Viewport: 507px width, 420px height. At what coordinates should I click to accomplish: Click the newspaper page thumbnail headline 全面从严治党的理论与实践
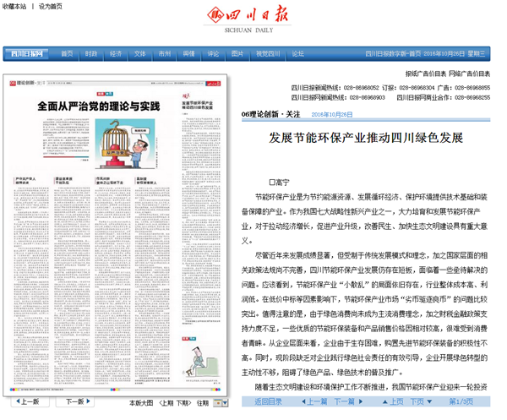(99, 106)
